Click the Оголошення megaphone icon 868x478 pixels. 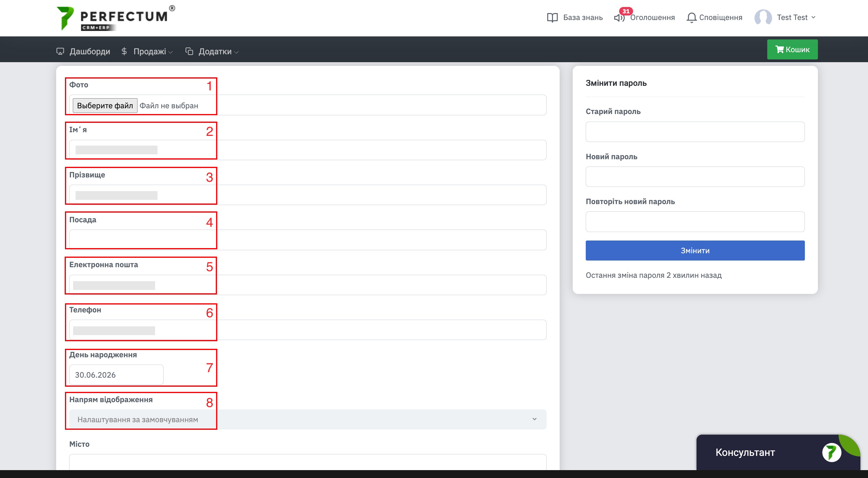coord(619,18)
